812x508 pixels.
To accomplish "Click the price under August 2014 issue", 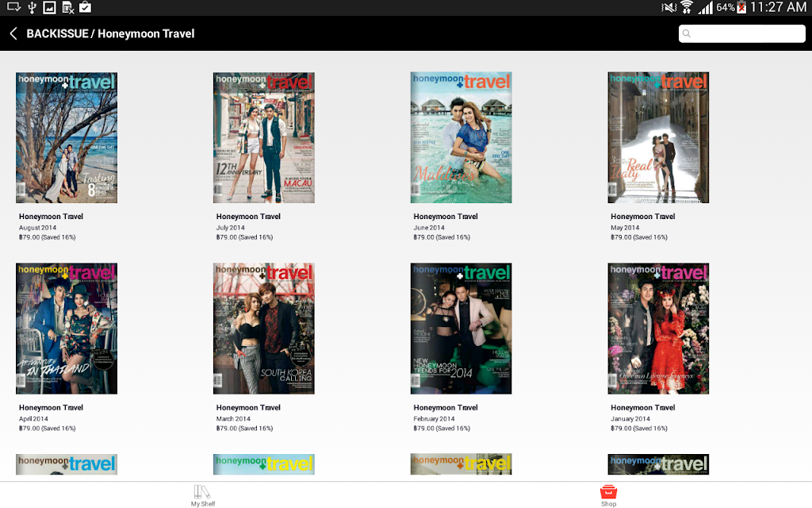I will click(47, 237).
